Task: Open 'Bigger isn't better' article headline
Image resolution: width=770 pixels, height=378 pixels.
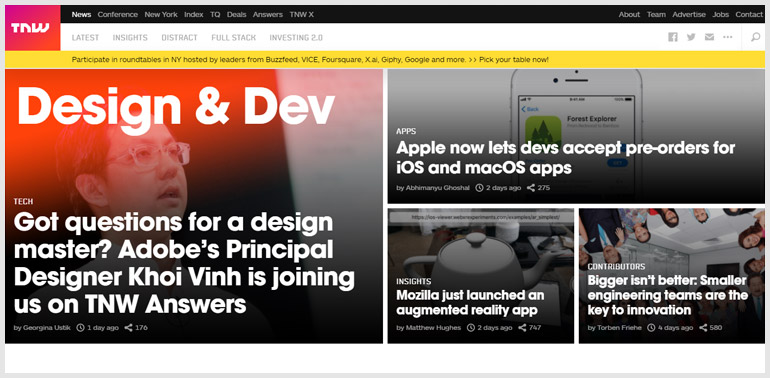Action: click(667, 295)
